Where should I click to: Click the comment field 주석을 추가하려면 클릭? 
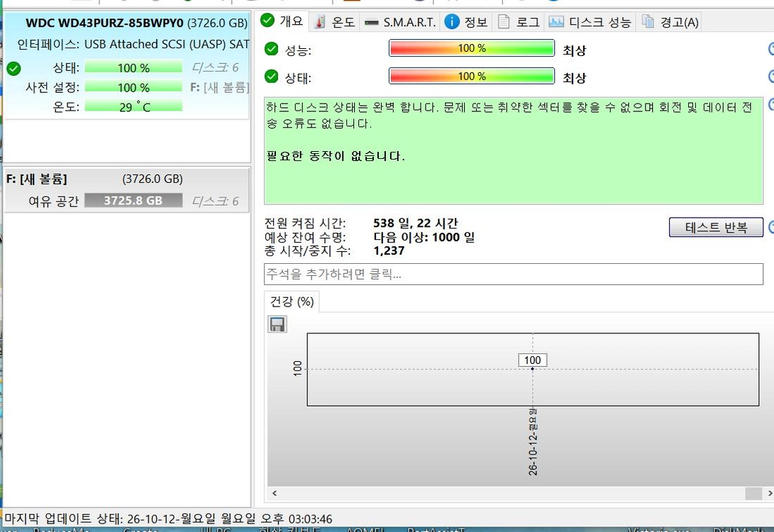514,274
